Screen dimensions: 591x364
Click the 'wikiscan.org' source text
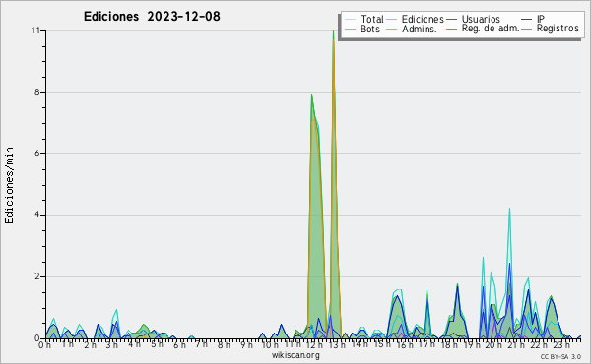point(295,355)
